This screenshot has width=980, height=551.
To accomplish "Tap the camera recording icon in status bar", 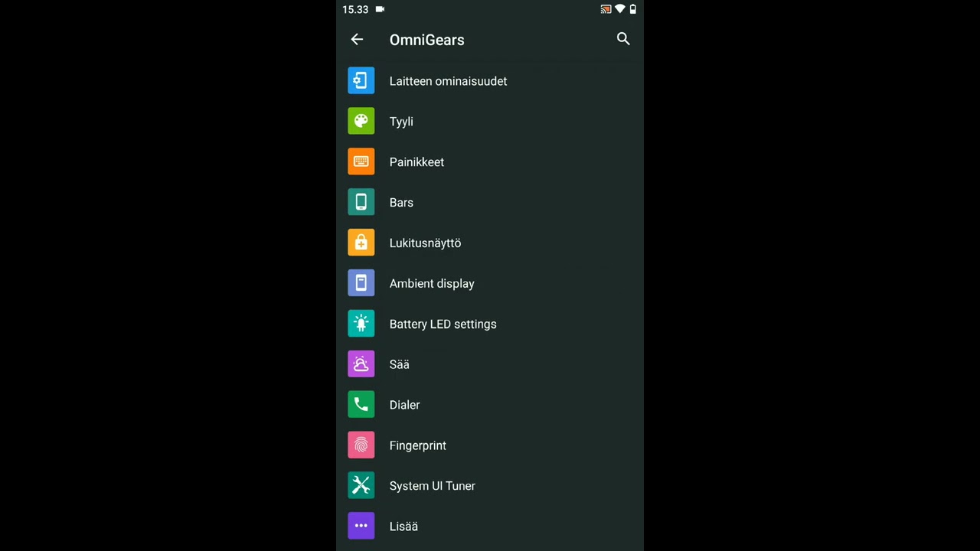I will 380,9.
